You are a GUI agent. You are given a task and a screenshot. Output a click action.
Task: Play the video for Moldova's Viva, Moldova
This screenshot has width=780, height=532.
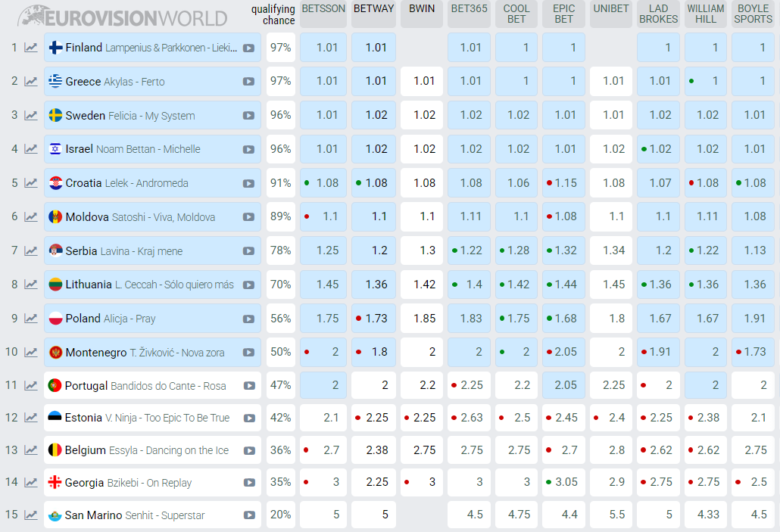point(248,217)
